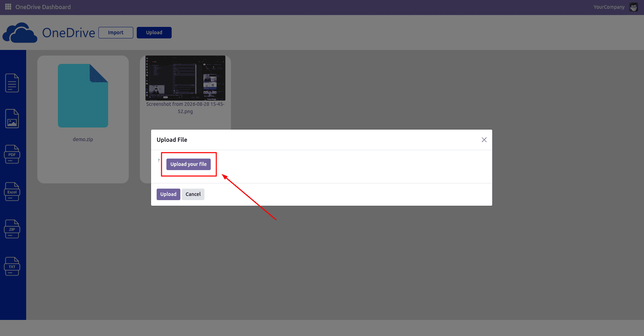Filter by TXT files sidebar icon
The width and height of the screenshot is (644, 336).
tap(12, 266)
